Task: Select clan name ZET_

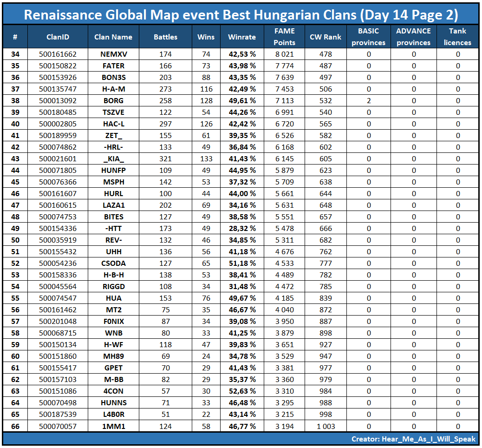Action: click(x=114, y=136)
